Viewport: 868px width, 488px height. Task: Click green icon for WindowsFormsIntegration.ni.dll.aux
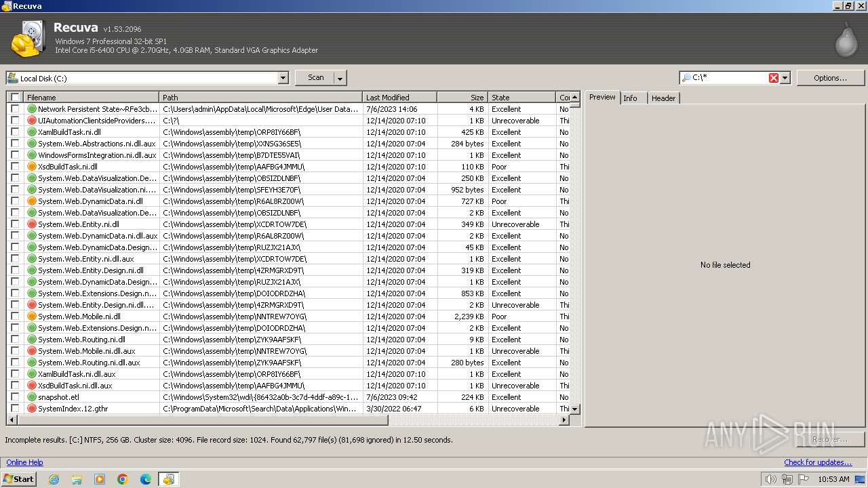(31, 155)
